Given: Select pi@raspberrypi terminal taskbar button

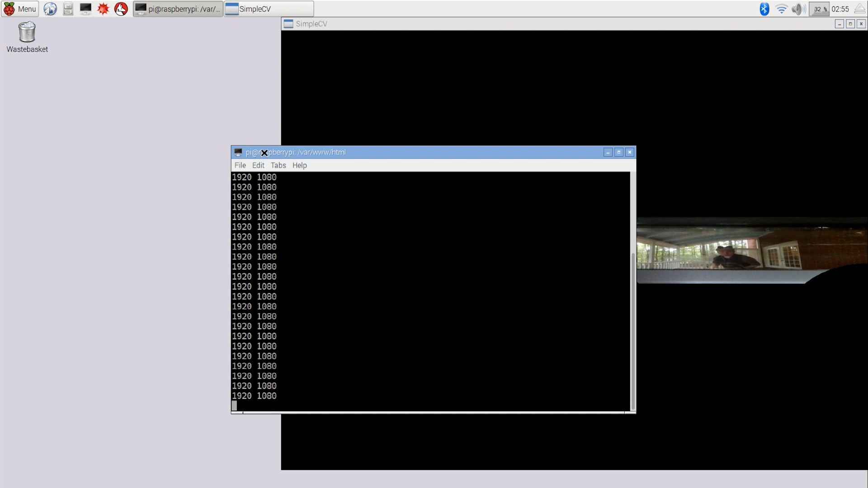Looking at the screenshot, I should (x=178, y=9).
